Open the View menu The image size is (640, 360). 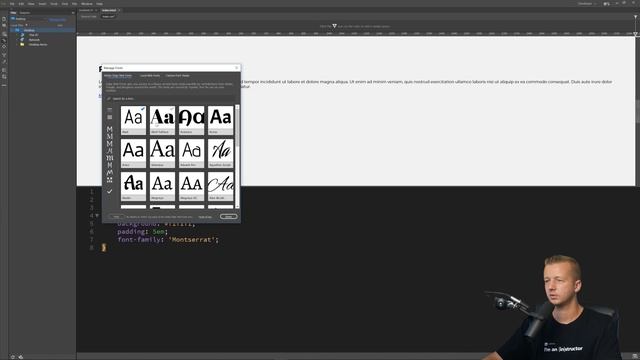pos(31,4)
